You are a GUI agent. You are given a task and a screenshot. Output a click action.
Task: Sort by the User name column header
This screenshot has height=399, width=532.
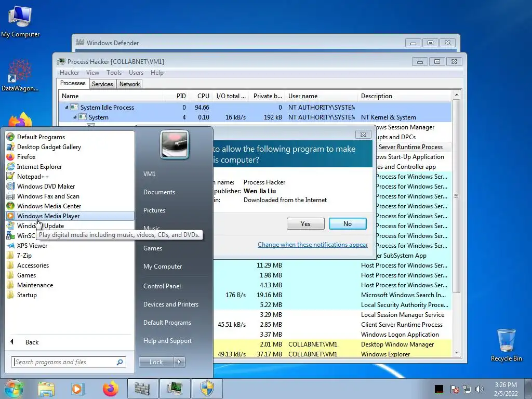(321, 96)
